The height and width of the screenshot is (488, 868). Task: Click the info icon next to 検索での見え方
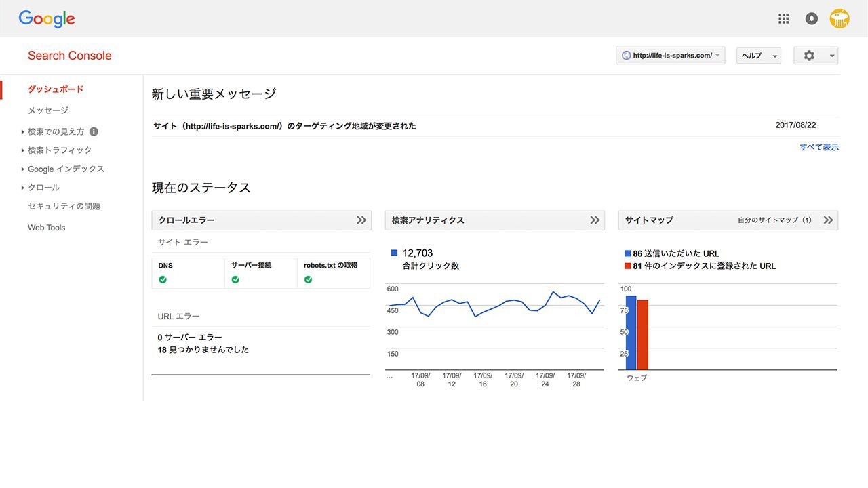94,131
